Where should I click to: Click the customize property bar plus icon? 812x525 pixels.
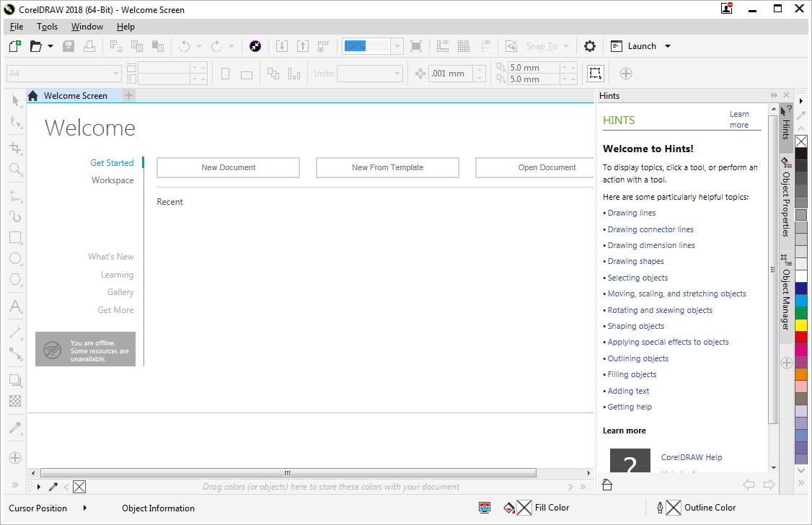pyautogui.click(x=625, y=74)
